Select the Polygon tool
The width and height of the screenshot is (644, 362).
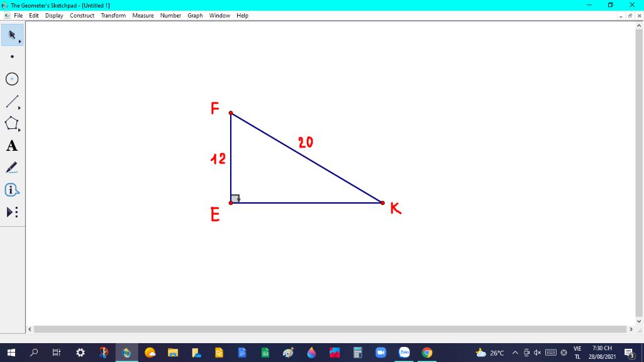tap(13, 124)
